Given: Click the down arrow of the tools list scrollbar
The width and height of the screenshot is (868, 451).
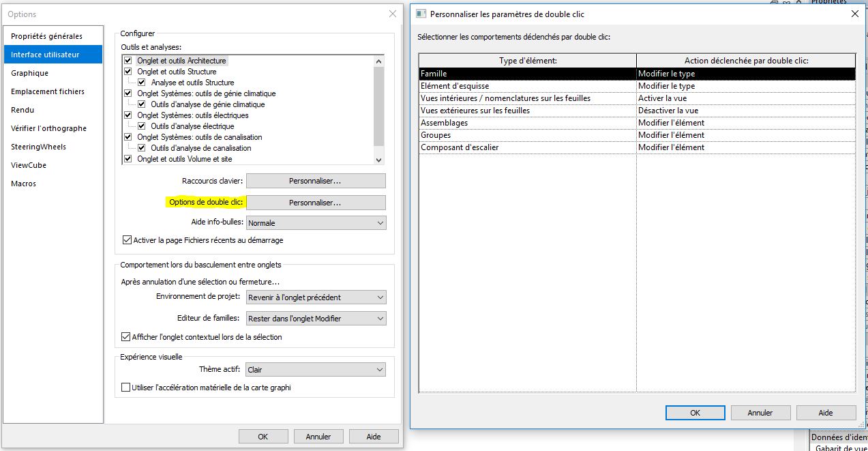Looking at the screenshot, I should coord(378,159).
